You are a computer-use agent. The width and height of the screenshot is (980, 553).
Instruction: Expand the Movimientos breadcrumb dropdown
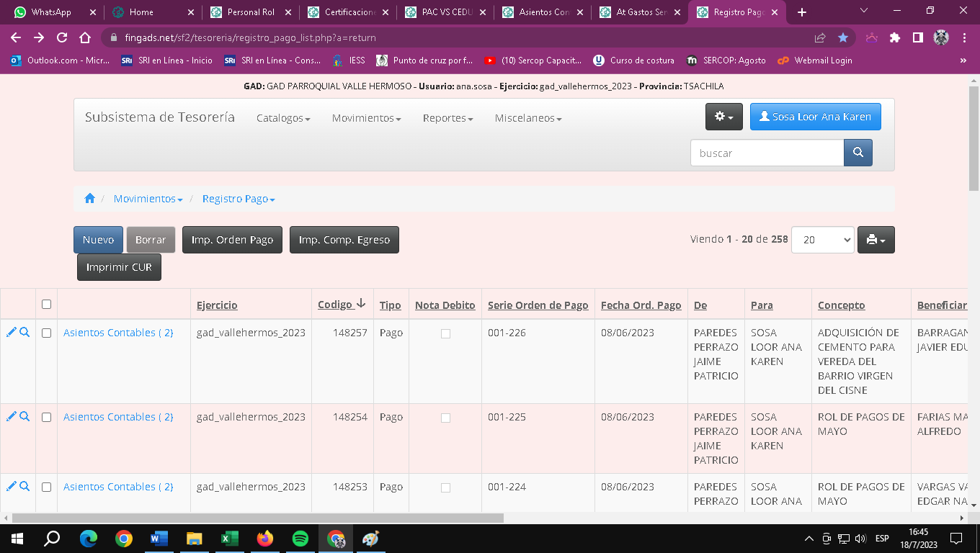[x=148, y=199]
